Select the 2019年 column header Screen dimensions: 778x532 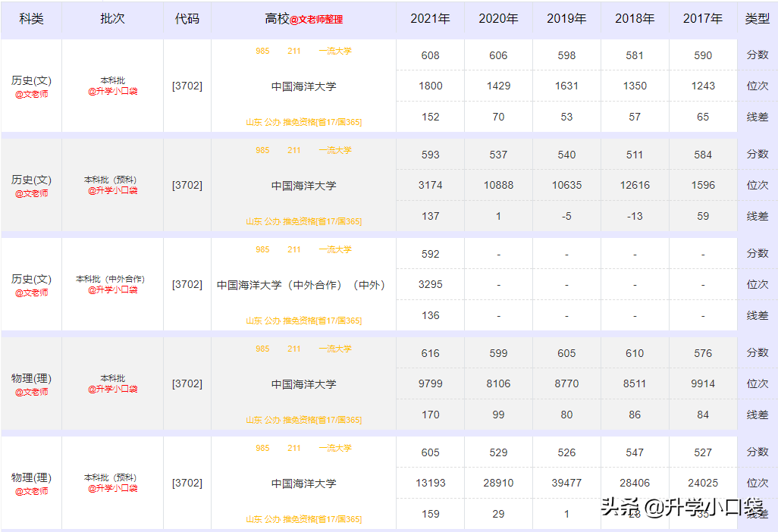pos(566,19)
